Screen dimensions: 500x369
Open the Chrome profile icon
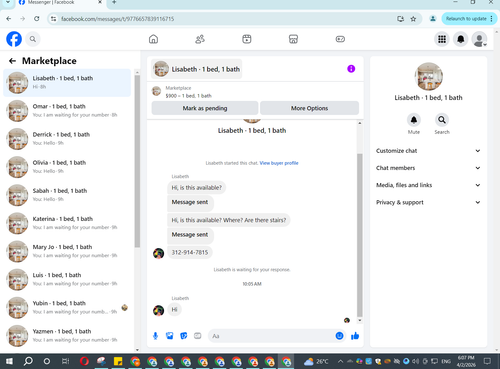[x=433, y=19]
